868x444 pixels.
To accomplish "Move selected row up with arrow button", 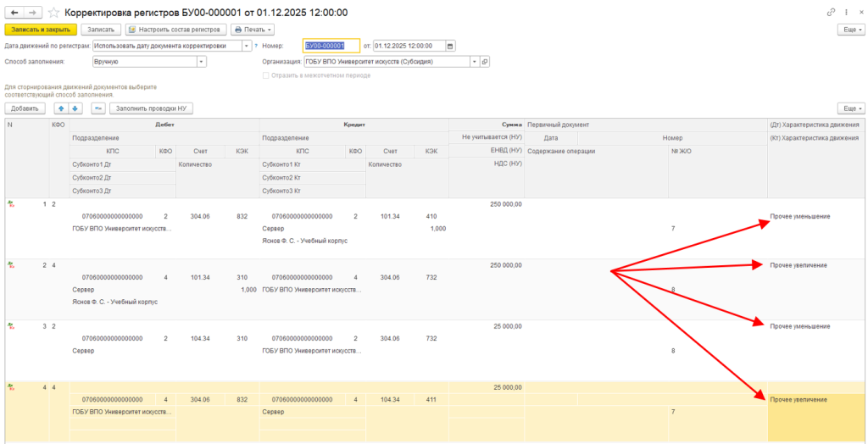I will [60, 108].
